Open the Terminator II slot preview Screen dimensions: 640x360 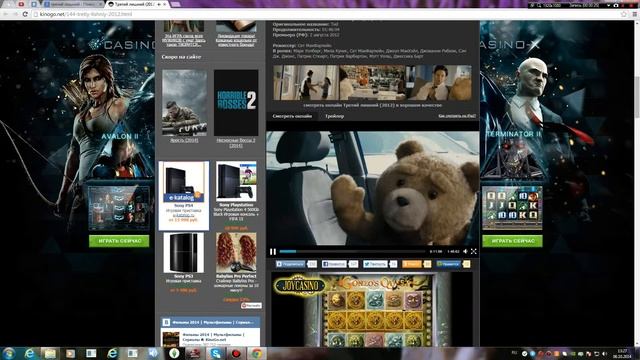(512, 208)
